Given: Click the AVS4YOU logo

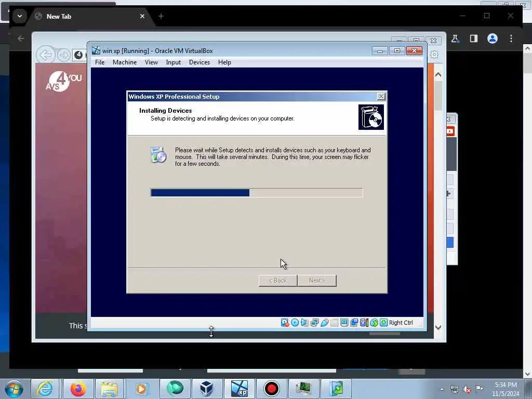Looking at the screenshot, I should (64, 82).
